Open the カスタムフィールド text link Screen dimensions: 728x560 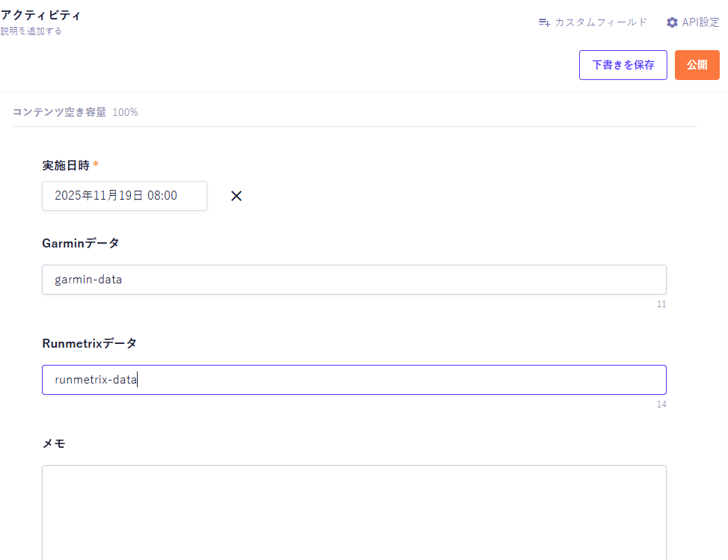[601, 22]
